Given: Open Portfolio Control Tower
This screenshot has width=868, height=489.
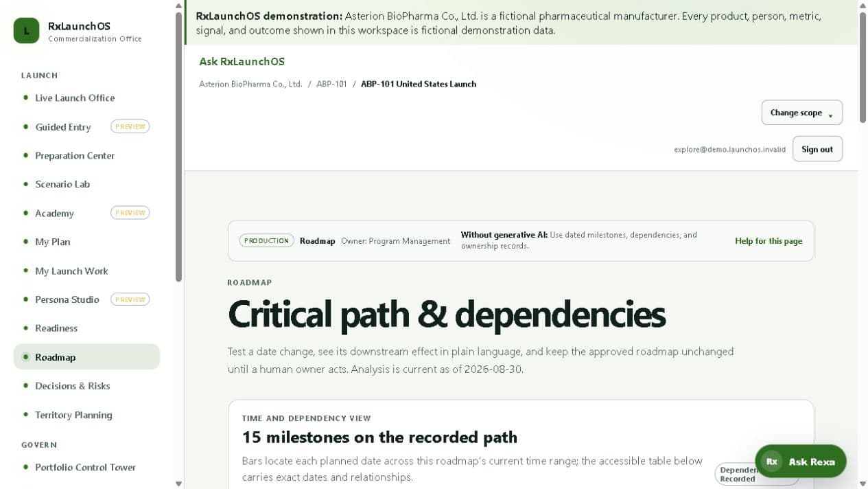Looking at the screenshot, I should tap(86, 467).
